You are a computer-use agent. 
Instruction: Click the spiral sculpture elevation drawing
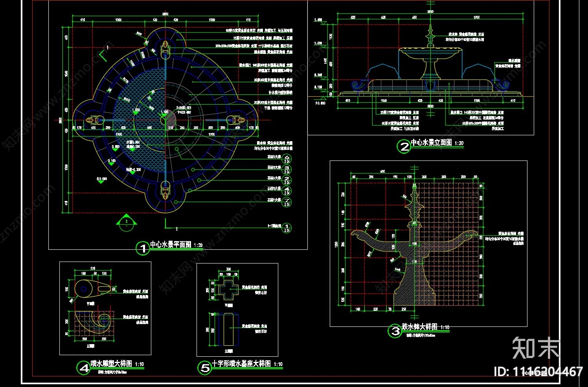[x=93, y=322]
